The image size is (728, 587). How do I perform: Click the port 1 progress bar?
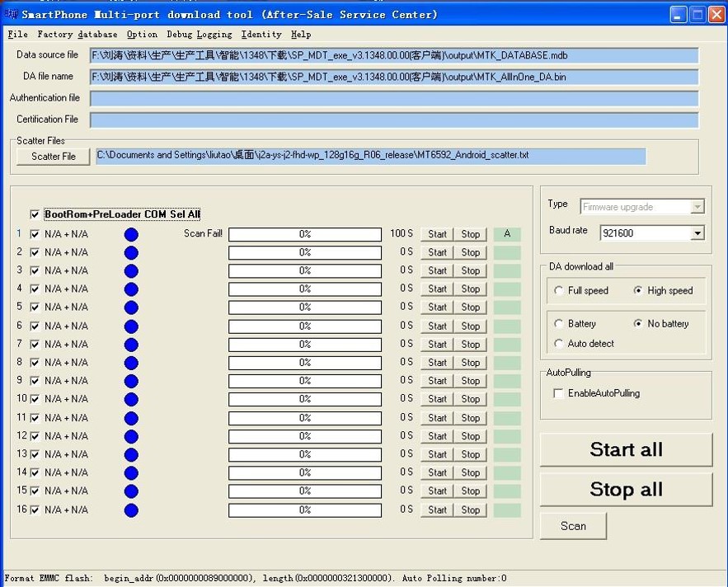coord(305,234)
